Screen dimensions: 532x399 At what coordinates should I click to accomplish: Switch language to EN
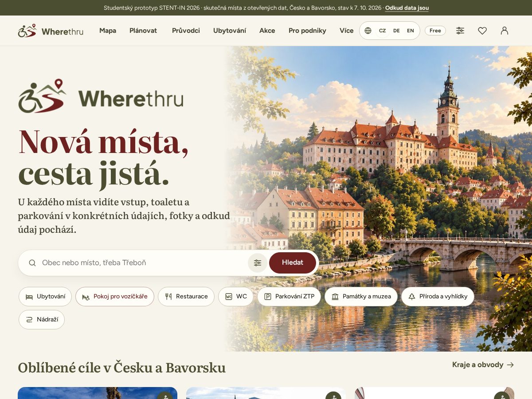(x=411, y=31)
